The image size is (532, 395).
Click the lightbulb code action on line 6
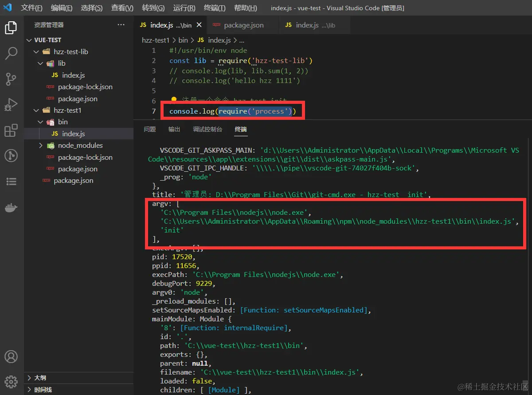click(x=174, y=100)
